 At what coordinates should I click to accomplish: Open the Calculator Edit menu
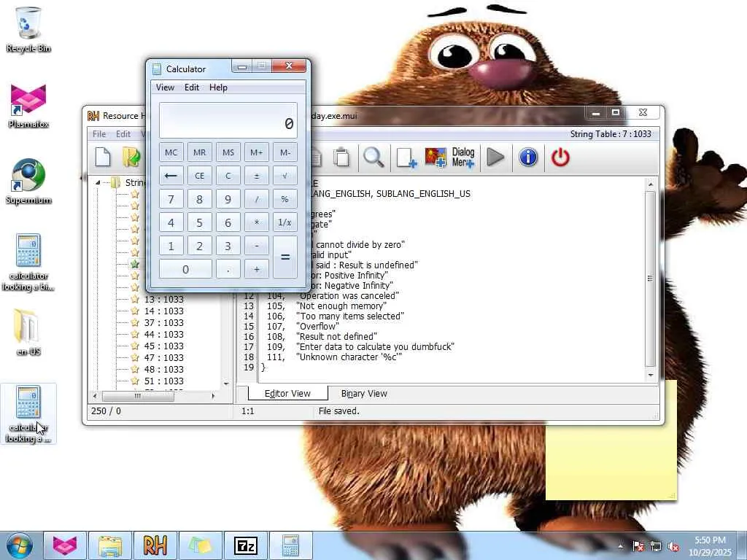[192, 87]
